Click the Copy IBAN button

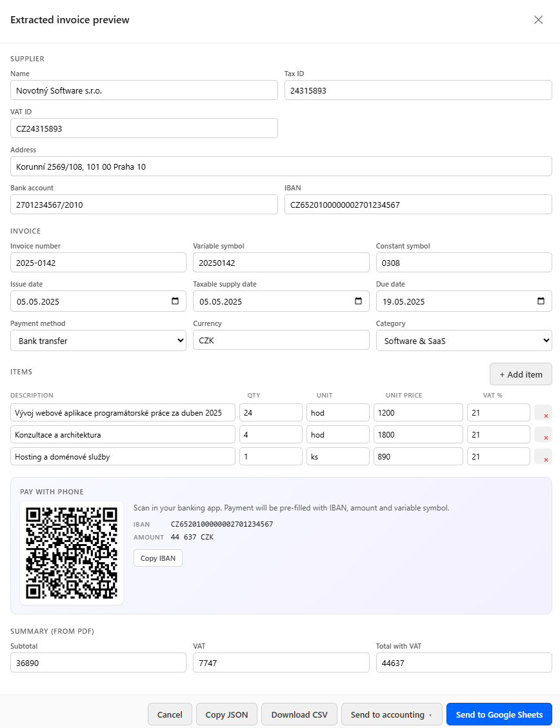coord(158,558)
